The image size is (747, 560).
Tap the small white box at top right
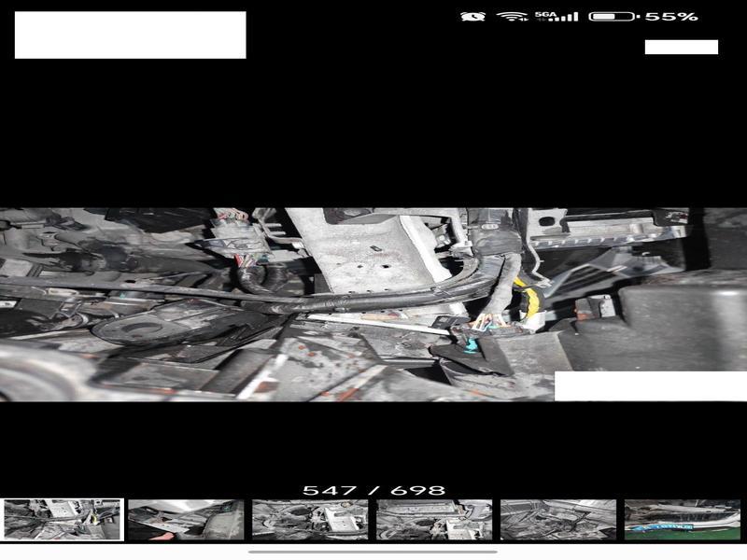[681, 47]
